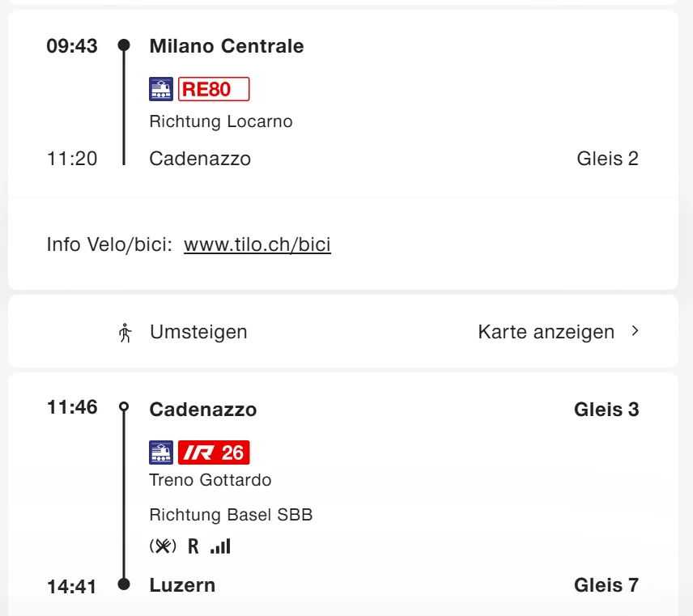693x616 pixels.
Task: Click the Cadenazzo departure station at 11:46
Action: (x=202, y=410)
